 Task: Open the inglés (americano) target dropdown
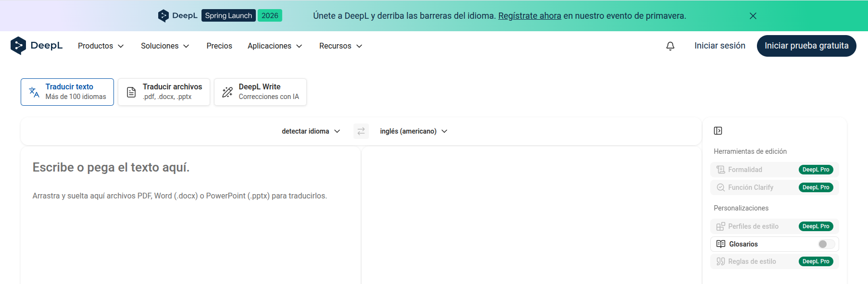coord(413,131)
